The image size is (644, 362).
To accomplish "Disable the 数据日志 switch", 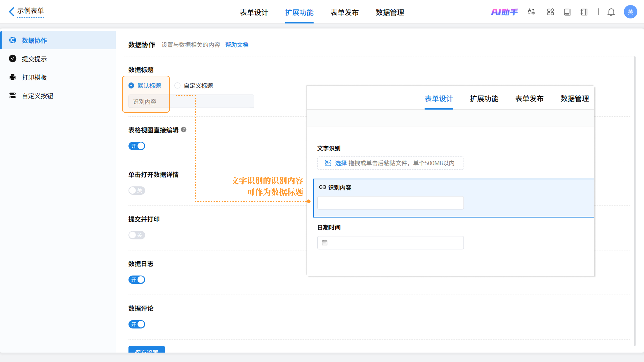I will (x=137, y=280).
